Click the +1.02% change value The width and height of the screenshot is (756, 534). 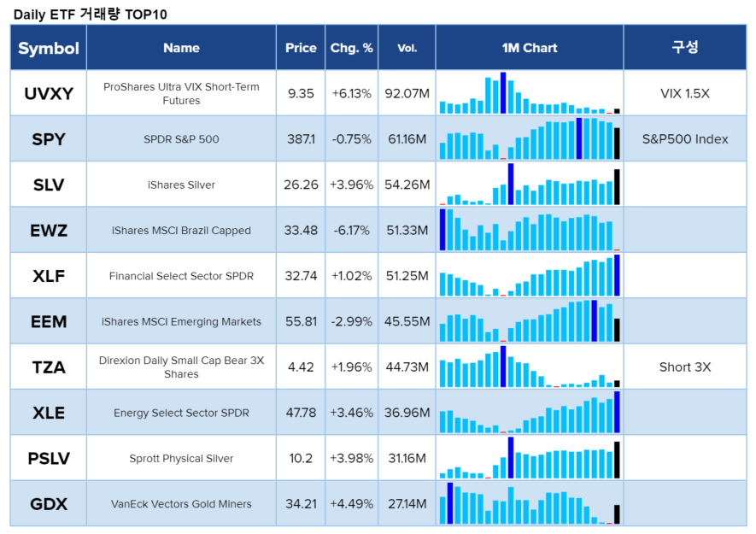pyautogui.click(x=351, y=276)
